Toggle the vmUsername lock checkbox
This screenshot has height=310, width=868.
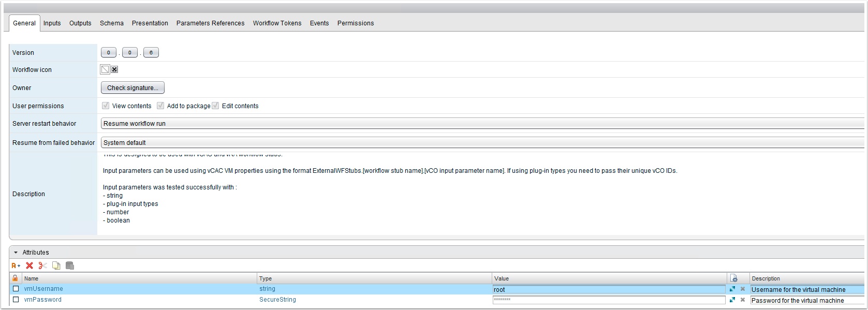tap(16, 289)
